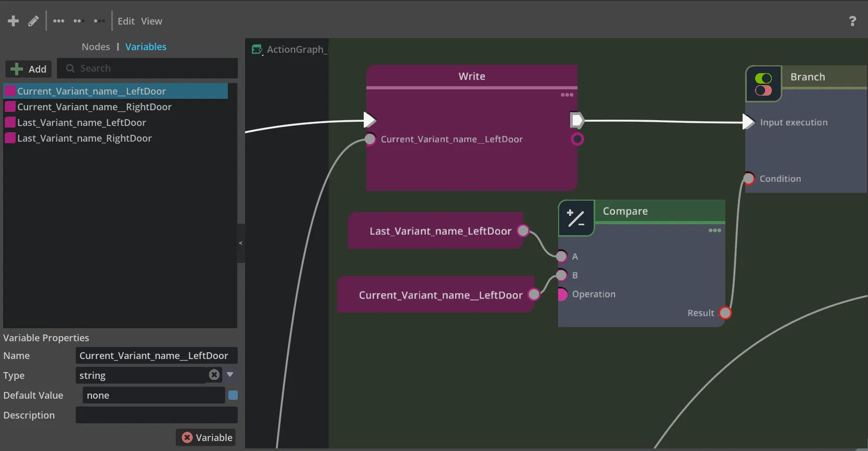The width and height of the screenshot is (868, 451).
Task: Switch to the Nodes tab
Action: click(x=96, y=47)
